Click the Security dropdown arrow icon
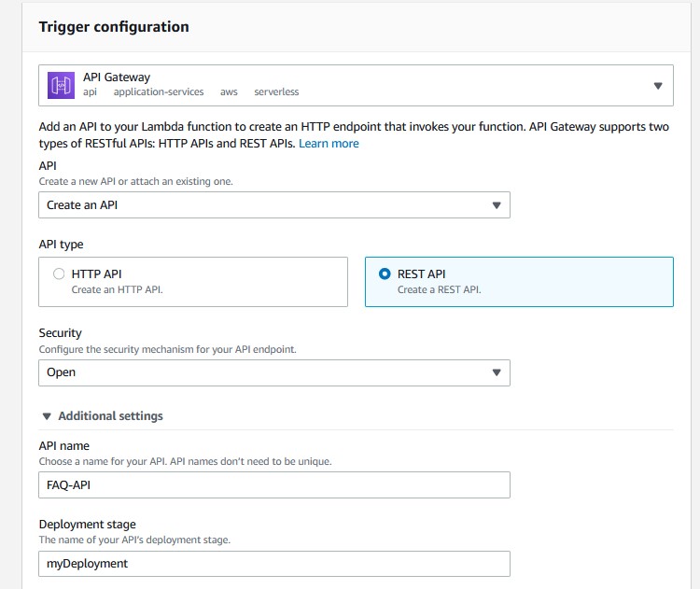Viewport: 700px width, 589px height. [x=497, y=372]
